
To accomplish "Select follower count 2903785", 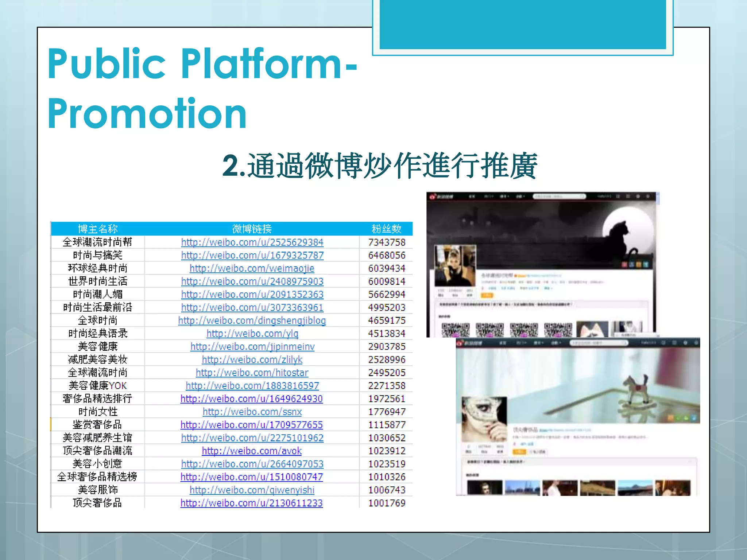I will coord(387,347).
